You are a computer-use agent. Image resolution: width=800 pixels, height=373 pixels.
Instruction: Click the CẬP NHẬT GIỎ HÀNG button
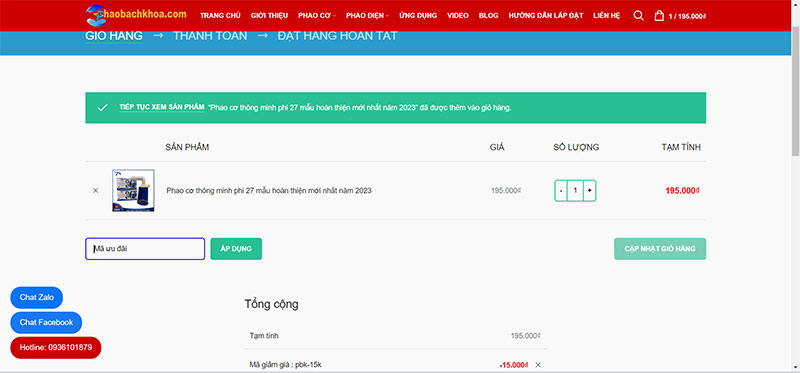pyautogui.click(x=660, y=249)
